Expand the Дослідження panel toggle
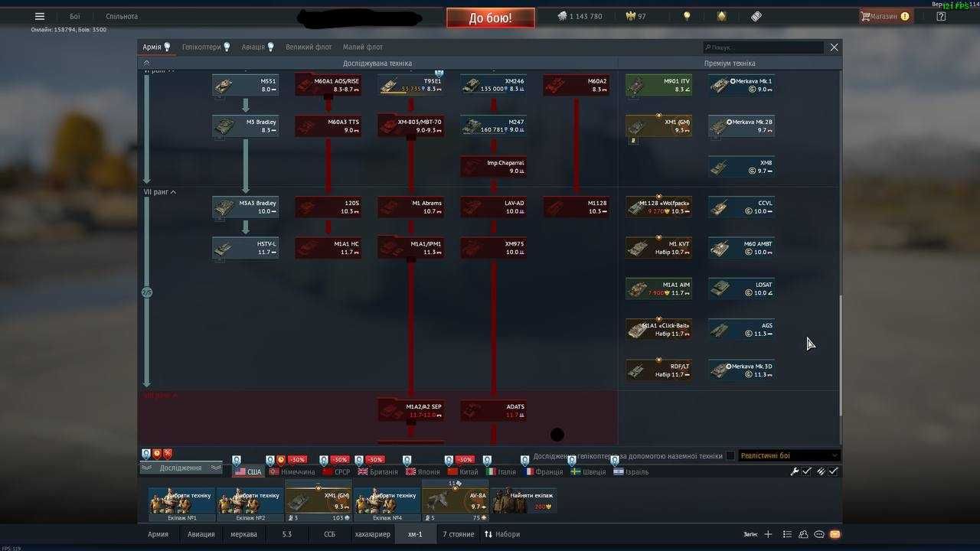The image size is (980, 551). (181, 468)
